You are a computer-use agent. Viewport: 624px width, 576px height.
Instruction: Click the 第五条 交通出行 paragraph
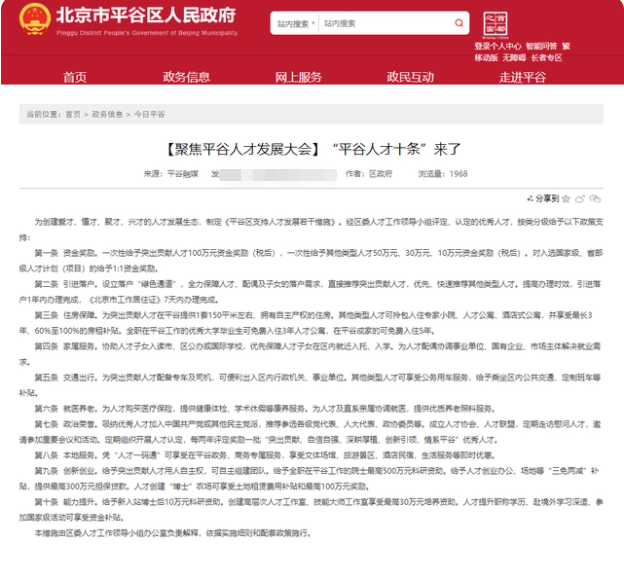(x=311, y=385)
